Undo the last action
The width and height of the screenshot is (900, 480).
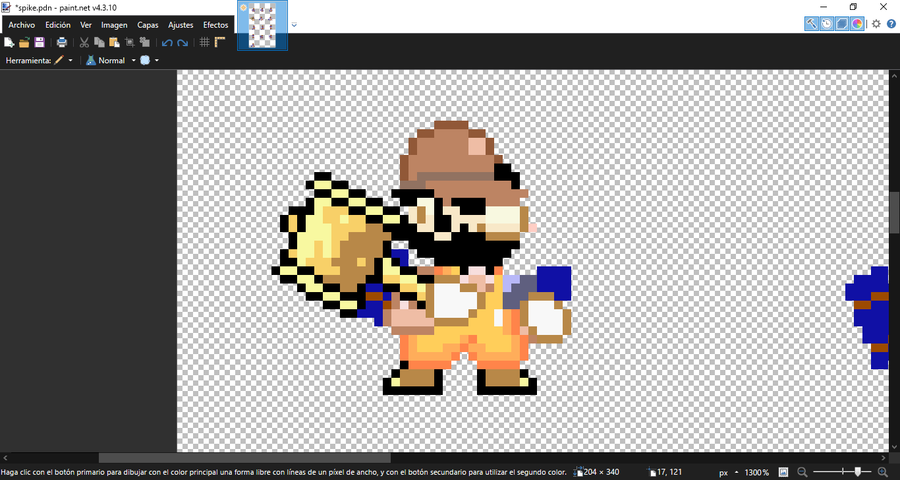[x=167, y=42]
